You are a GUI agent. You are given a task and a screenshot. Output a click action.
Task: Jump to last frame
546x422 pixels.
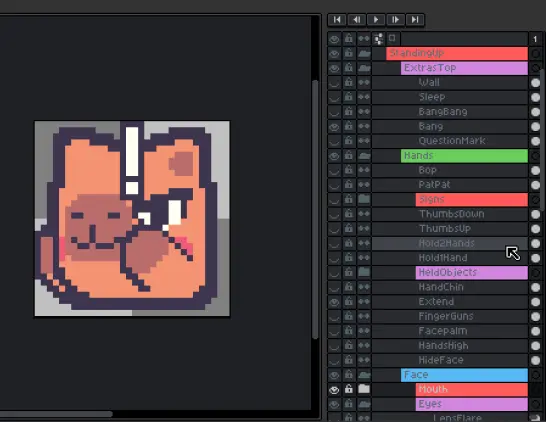(x=415, y=20)
